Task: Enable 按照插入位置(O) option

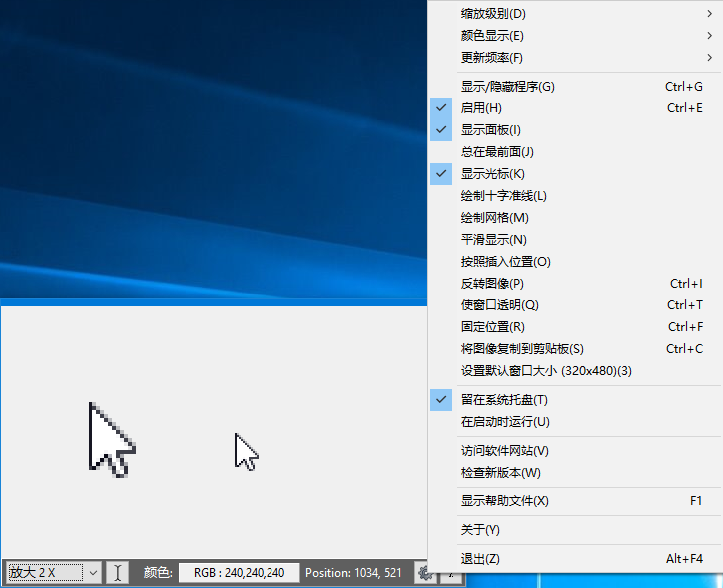Action: tap(575, 262)
